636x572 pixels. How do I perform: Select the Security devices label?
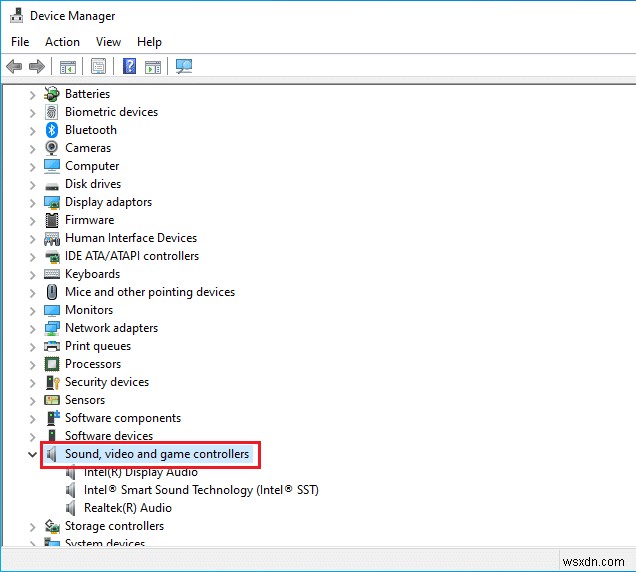tap(107, 382)
